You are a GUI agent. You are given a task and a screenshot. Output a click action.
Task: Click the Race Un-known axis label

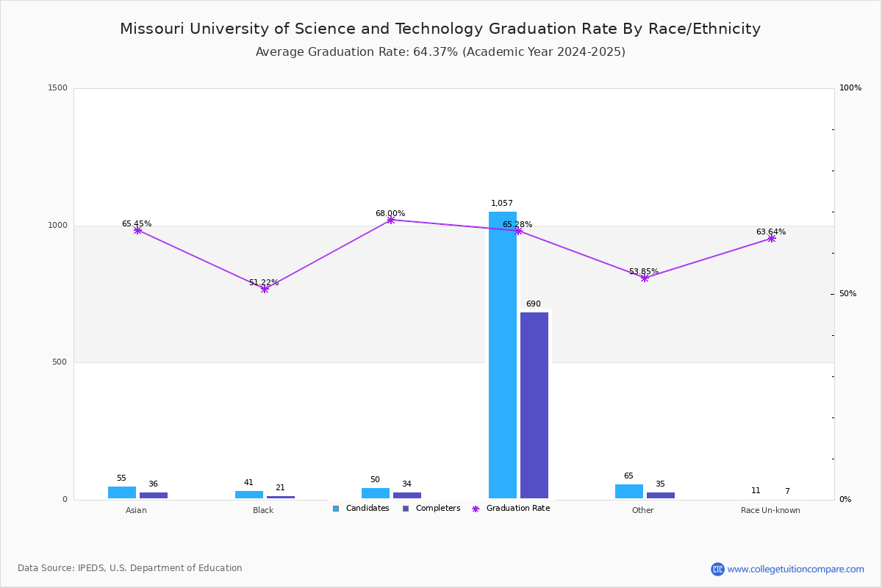pyautogui.click(x=770, y=510)
